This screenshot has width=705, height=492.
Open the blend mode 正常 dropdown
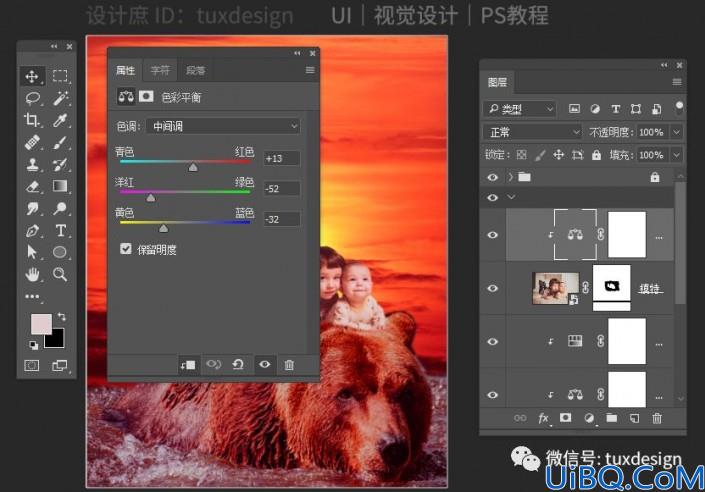coord(533,132)
